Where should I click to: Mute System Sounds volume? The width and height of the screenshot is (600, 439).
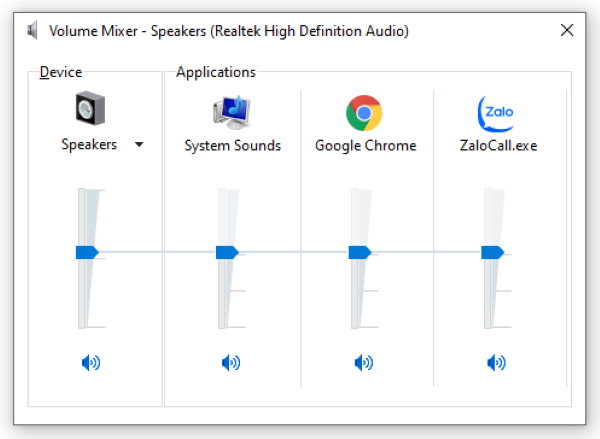231,362
